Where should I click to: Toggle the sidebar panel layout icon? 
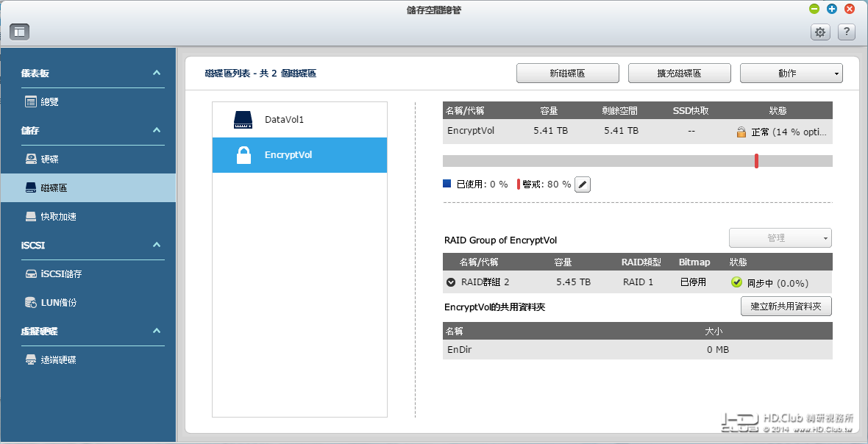[x=19, y=32]
